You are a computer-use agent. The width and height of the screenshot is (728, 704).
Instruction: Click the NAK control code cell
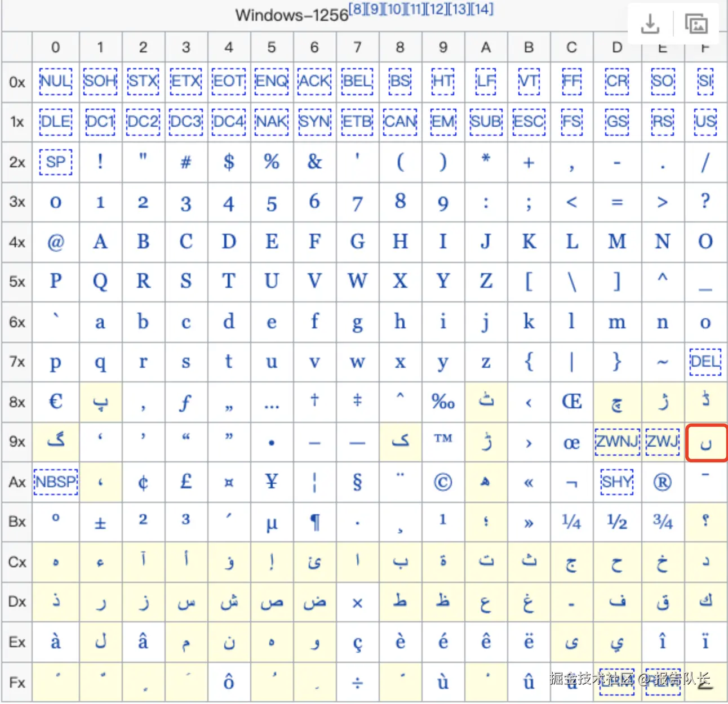pyautogui.click(x=272, y=122)
